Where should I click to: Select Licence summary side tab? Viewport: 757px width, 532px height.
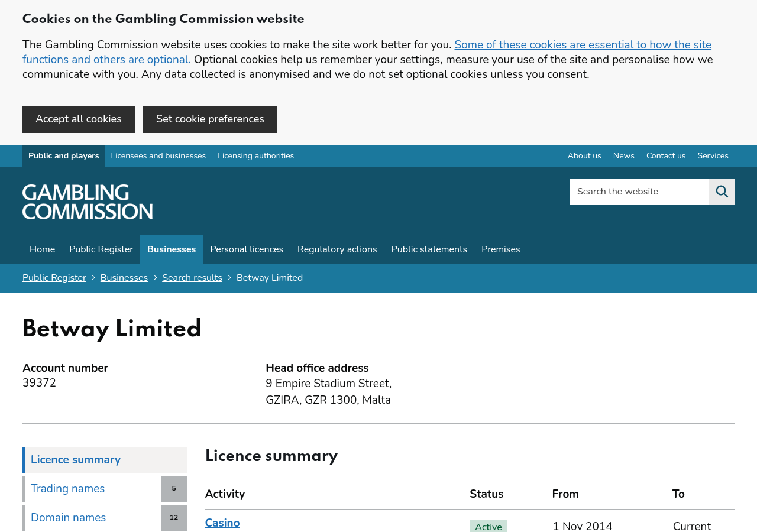coord(105,460)
